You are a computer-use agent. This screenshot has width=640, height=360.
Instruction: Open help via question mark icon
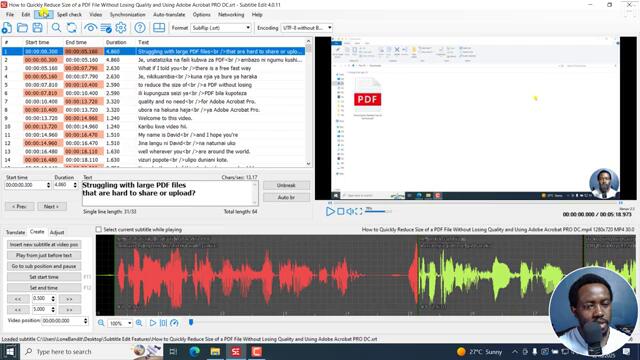click(140, 28)
